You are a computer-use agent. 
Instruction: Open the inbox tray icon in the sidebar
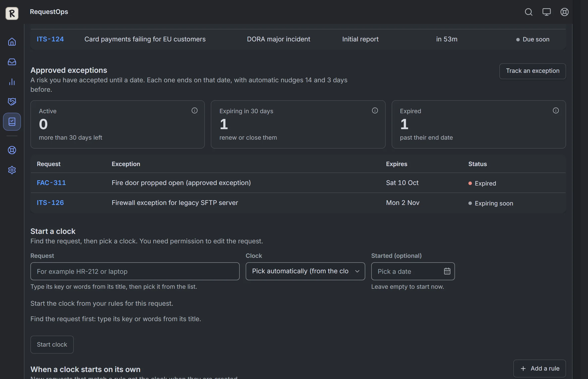pyautogui.click(x=12, y=62)
